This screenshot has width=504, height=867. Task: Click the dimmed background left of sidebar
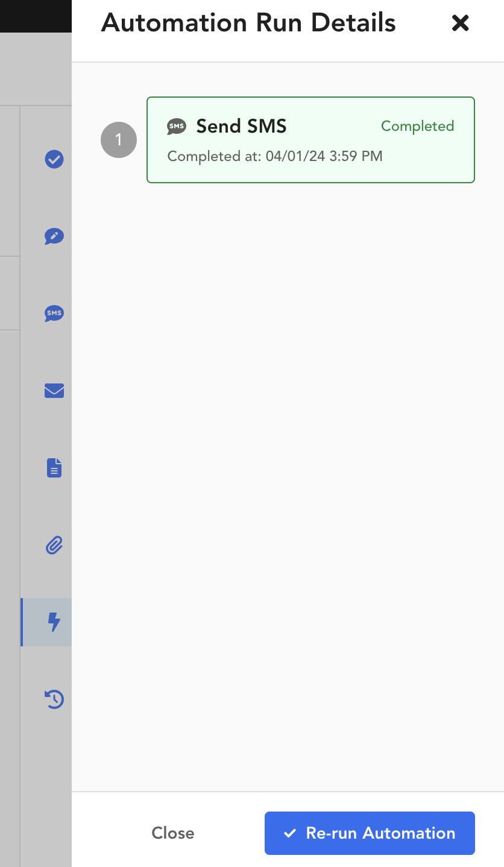[x=10, y=482]
